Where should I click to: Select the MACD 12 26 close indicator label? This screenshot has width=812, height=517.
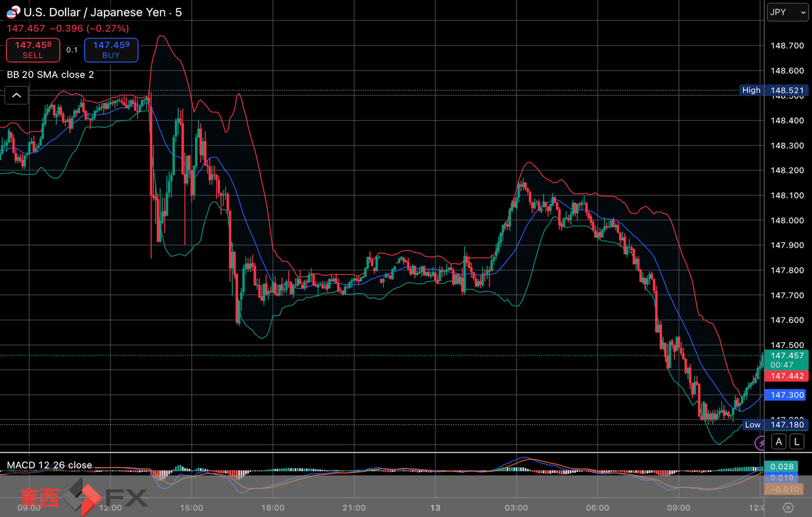click(x=49, y=465)
